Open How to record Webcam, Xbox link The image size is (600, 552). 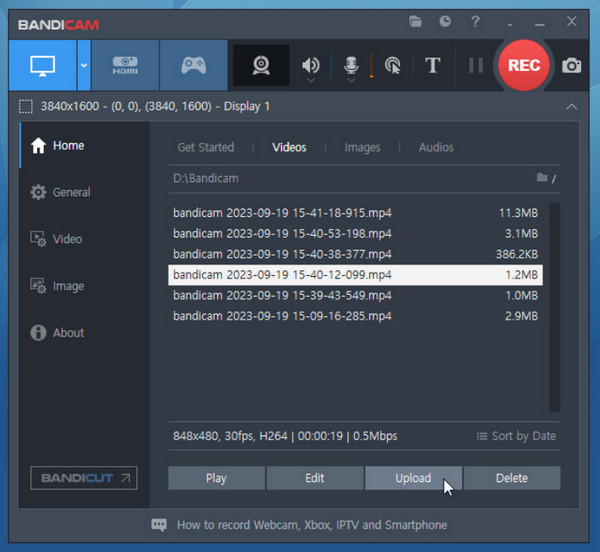(312, 525)
